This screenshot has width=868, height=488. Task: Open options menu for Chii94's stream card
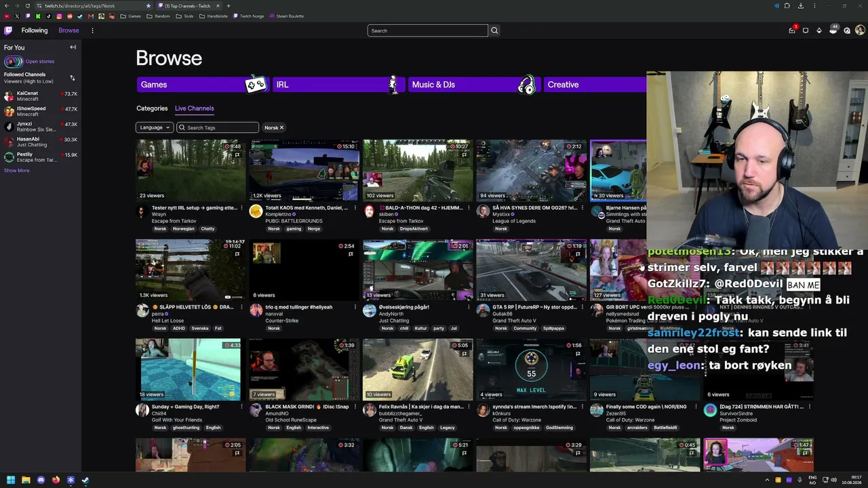point(241,407)
